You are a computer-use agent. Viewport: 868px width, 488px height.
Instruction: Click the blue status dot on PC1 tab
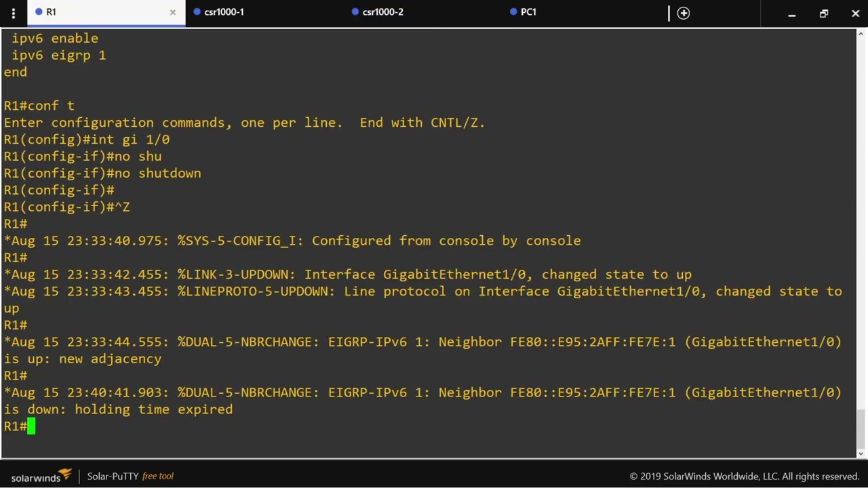tap(514, 12)
